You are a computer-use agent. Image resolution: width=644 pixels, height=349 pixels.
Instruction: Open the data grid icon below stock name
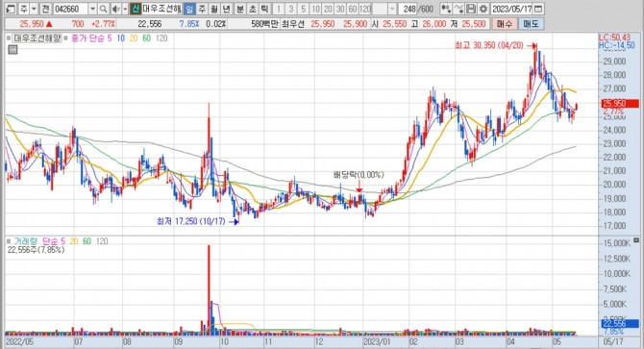(12, 50)
